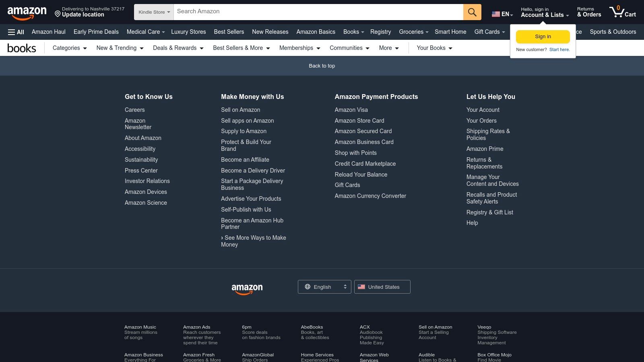Open Amazon Haul in nav bar

pyautogui.click(x=49, y=32)
